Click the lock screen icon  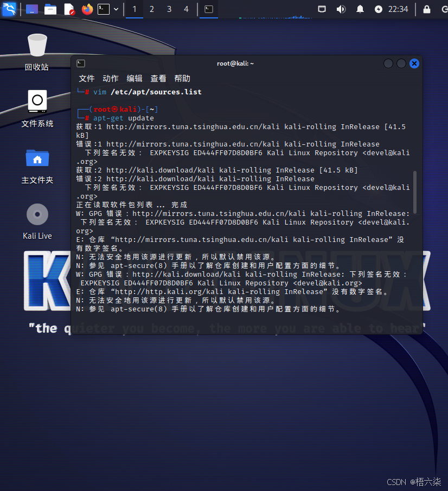click(427, 9)
